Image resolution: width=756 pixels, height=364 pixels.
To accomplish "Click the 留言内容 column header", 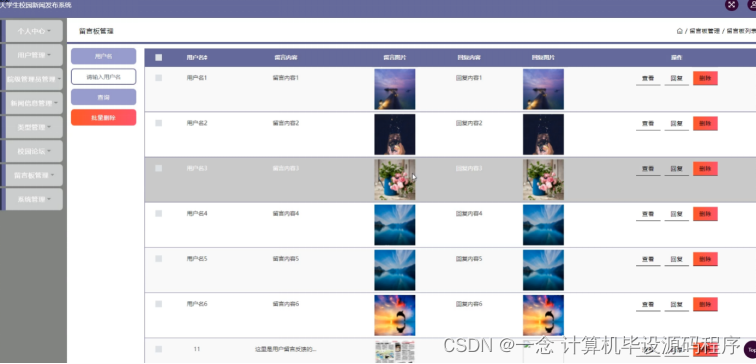I will click(x=286, y=58).
